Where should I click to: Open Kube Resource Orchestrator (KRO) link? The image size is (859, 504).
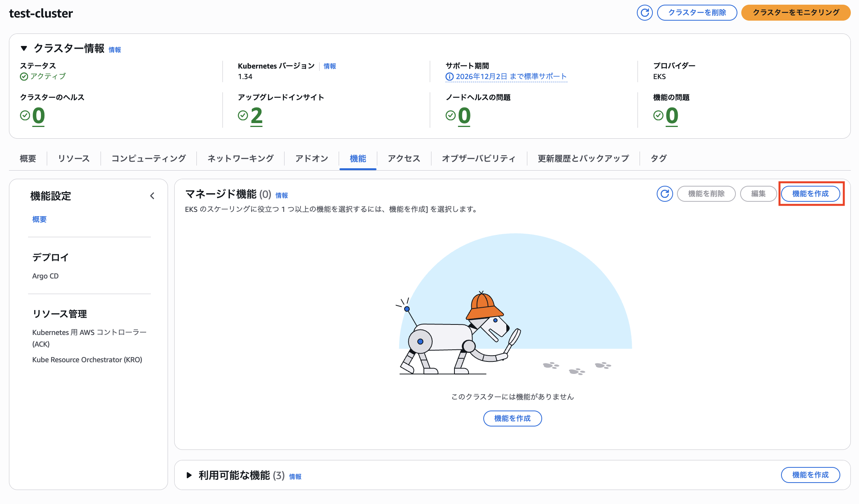87,359
